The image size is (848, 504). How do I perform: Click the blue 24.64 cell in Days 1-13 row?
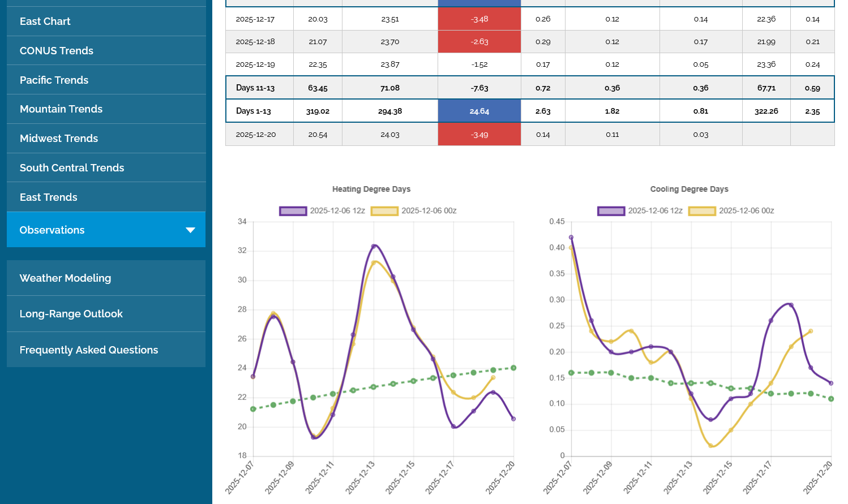point(479,111)
